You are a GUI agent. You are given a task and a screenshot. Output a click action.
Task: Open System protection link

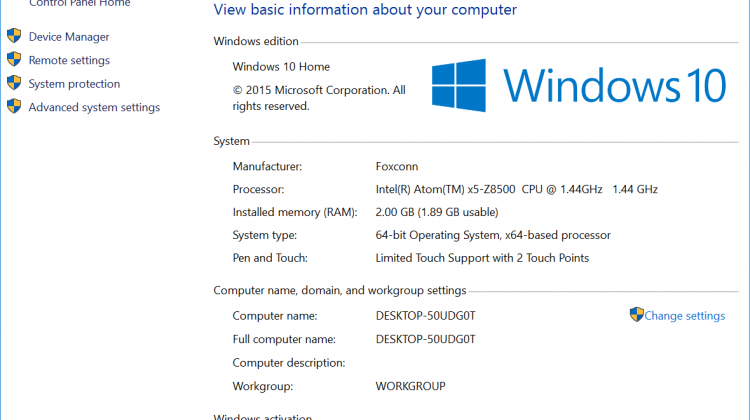pos(74,84)
